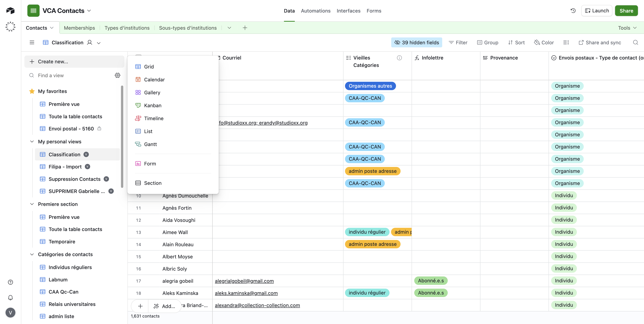Screen dimensions: 644x324
Task: Open the help question mark icon
Action: pyautogui.click(x=10, y=282)
